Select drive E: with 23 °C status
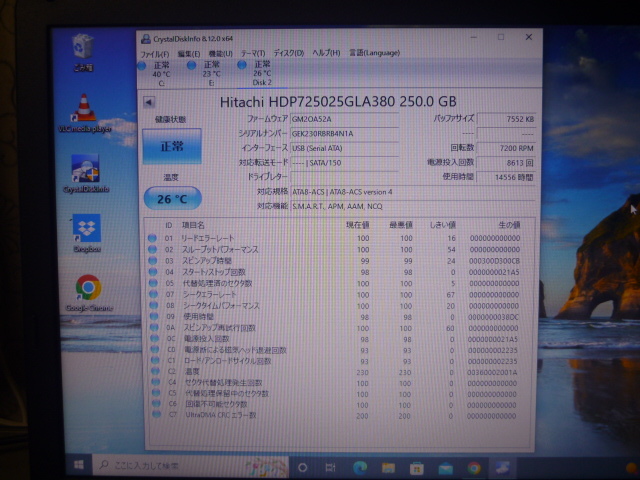 205,73
